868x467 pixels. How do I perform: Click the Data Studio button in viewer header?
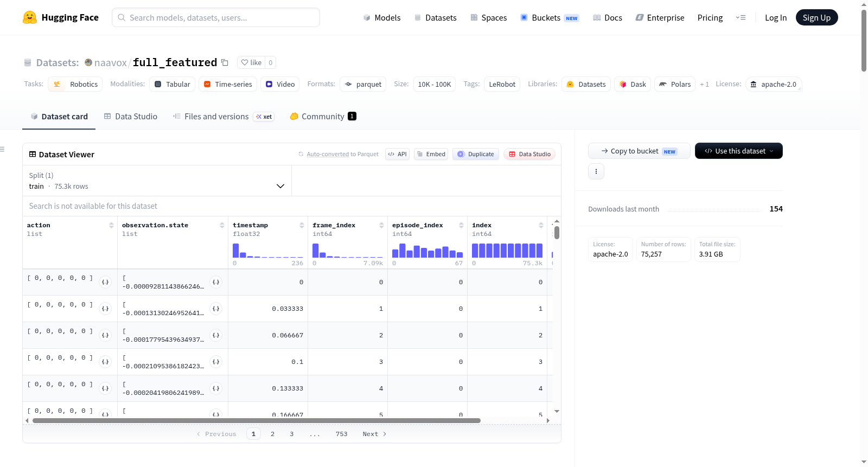[529, 154]
